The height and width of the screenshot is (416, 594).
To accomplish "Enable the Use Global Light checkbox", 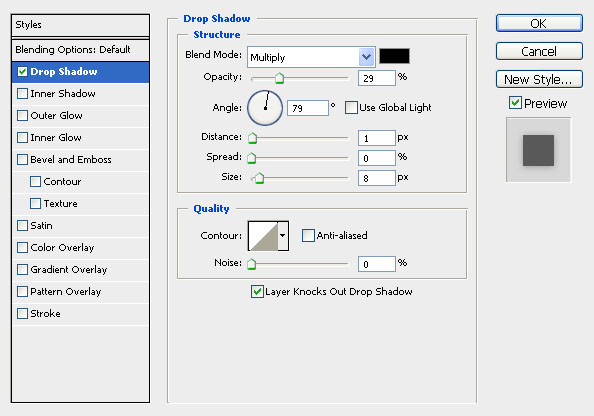I will [x=351, y=108].
